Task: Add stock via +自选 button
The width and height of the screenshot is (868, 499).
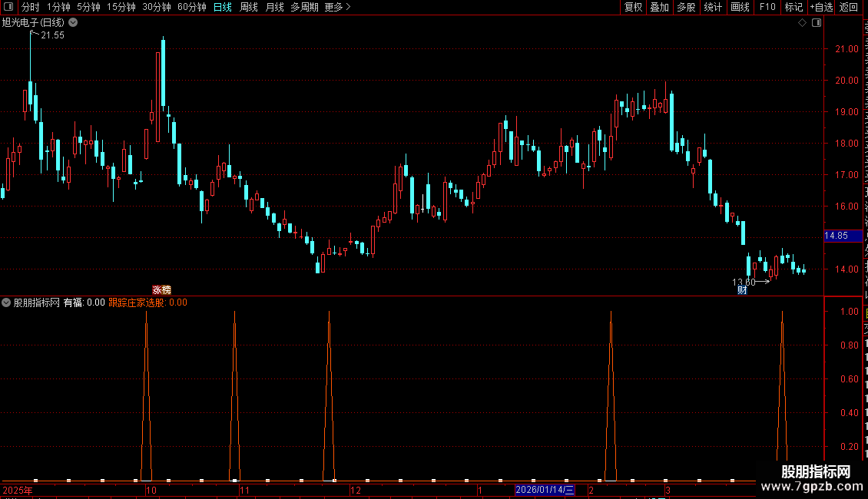Action: (x=821, y=7)
